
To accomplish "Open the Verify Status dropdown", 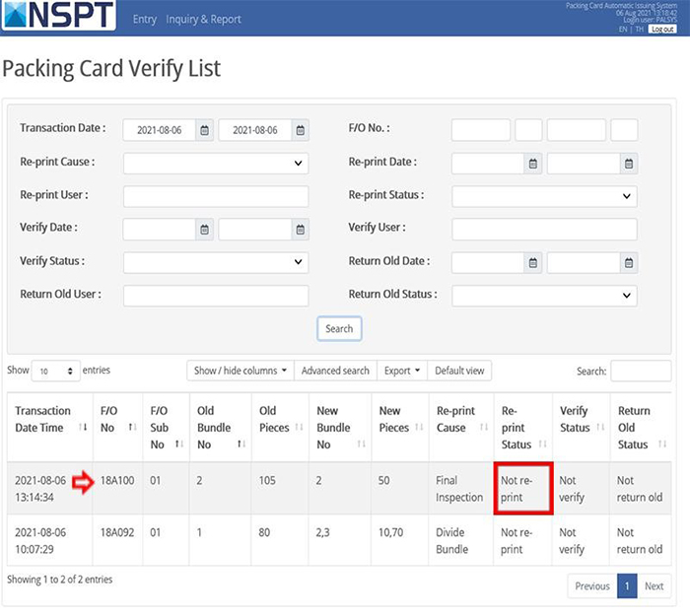I will 216,263.
